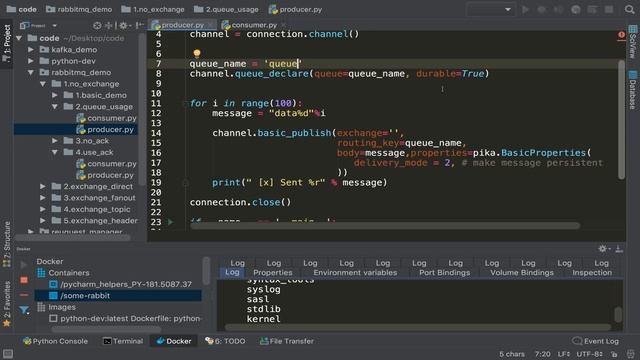Click the Docker panel hide/download arrow icon
The height and width of the screenshot is (360, 640).
(619, 249)
